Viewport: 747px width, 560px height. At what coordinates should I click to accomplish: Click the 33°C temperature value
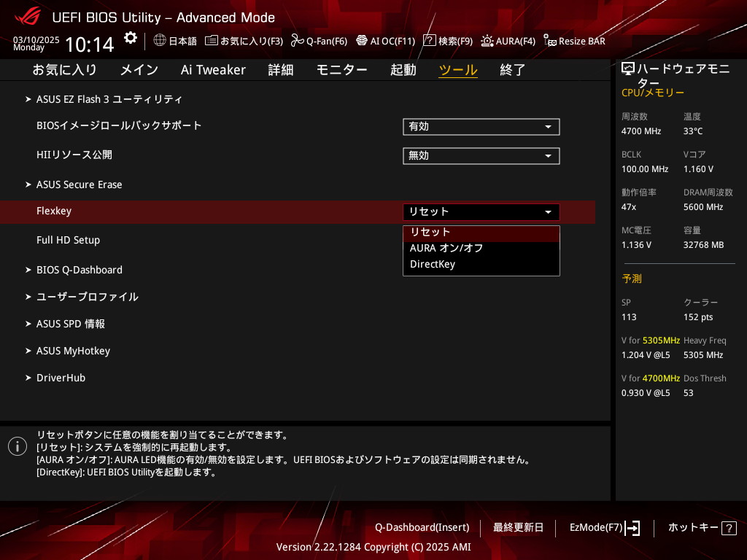pyautogui.click(x=693, y=131)
